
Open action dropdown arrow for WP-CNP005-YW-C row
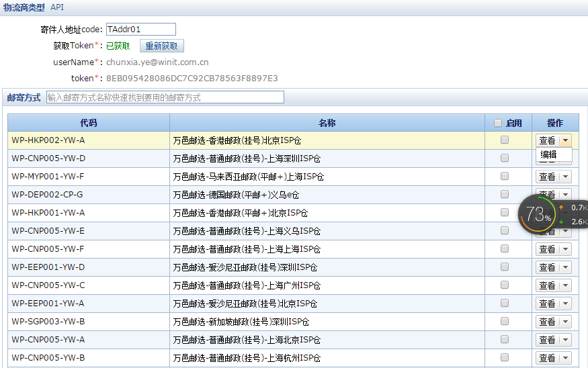565,285
